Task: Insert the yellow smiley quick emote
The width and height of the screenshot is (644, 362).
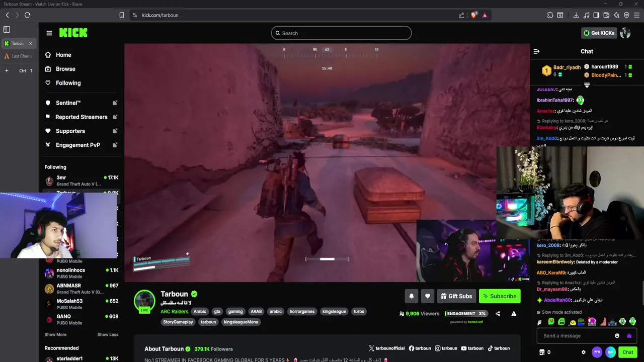Action: coord(572,322)
